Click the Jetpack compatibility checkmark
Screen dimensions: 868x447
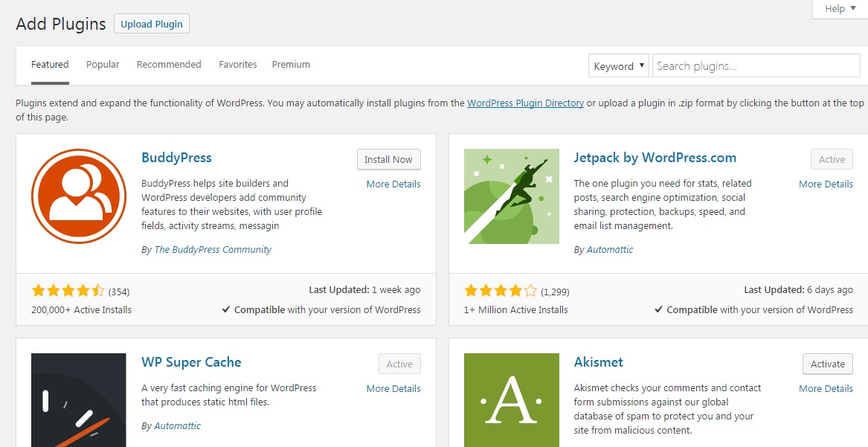click(658, 310)
